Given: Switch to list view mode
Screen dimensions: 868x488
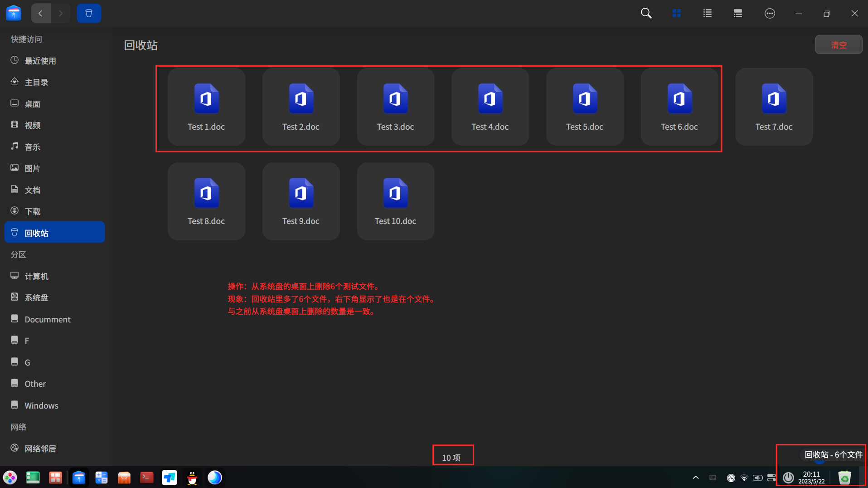Looking at the screenshot, I should [x=707, y=13].
